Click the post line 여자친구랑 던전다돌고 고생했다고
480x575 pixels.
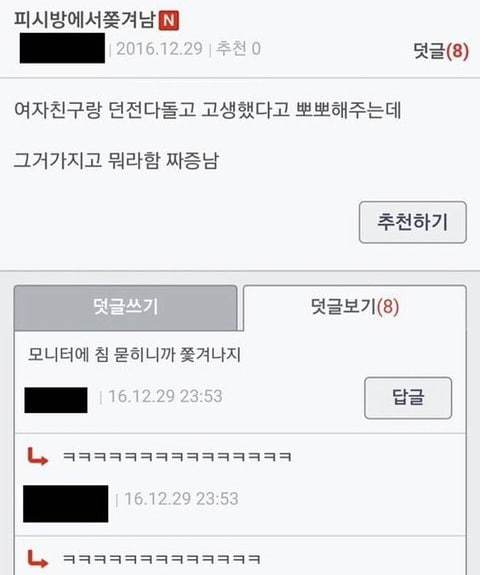pyautogui.click(x=208, y=110)
